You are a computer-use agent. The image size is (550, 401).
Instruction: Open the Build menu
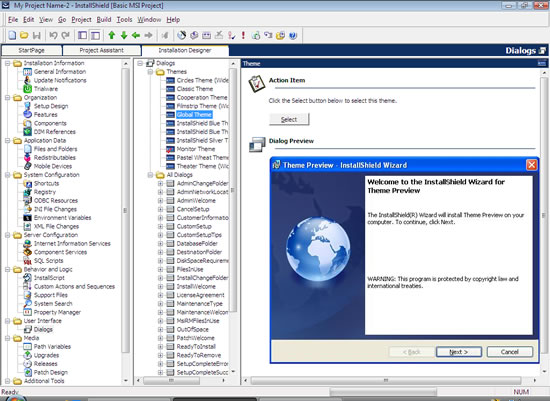pos(104,20)
